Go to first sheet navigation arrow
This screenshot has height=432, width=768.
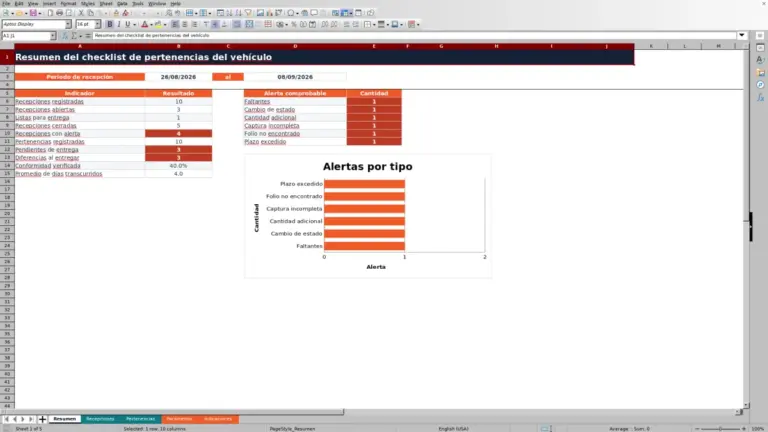coord(6,419)
